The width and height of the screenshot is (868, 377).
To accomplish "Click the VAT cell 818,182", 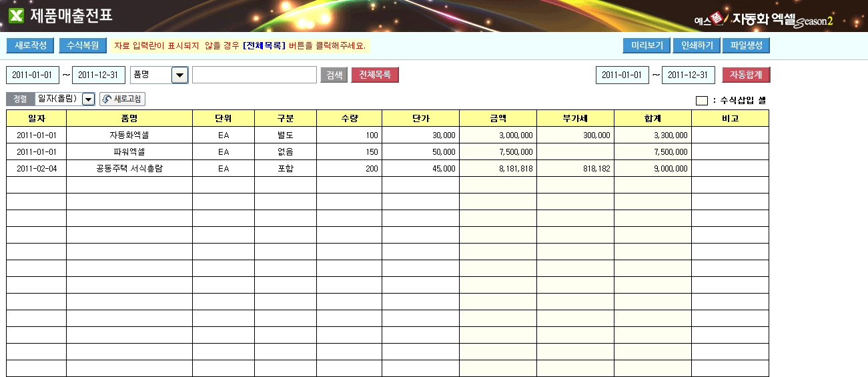I will pyautogui.click(x=576, y=168).
